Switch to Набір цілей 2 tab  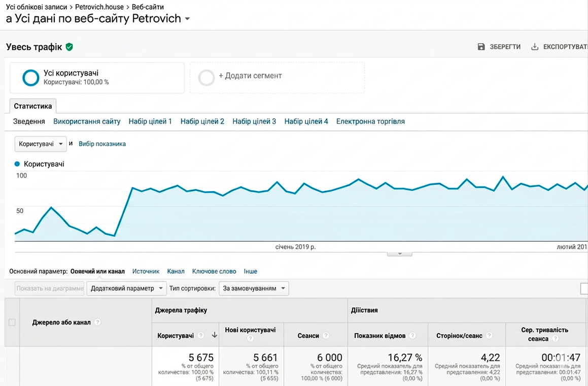click(202, 121)
